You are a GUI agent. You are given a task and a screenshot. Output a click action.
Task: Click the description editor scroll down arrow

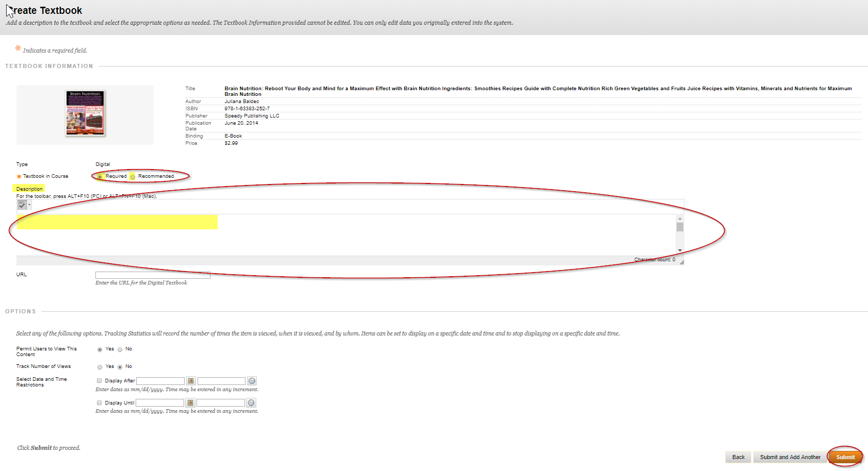[680, 250]
